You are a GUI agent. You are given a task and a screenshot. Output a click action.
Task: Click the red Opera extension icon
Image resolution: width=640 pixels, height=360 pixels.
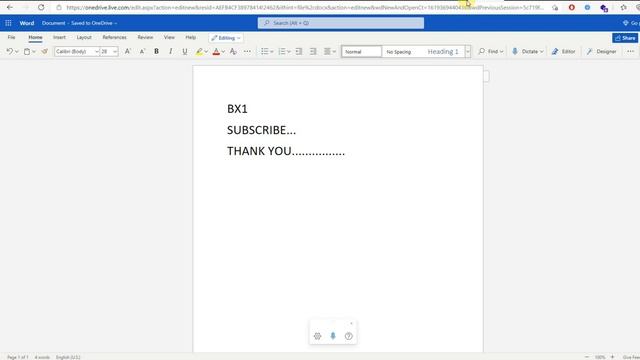(572, 7)
